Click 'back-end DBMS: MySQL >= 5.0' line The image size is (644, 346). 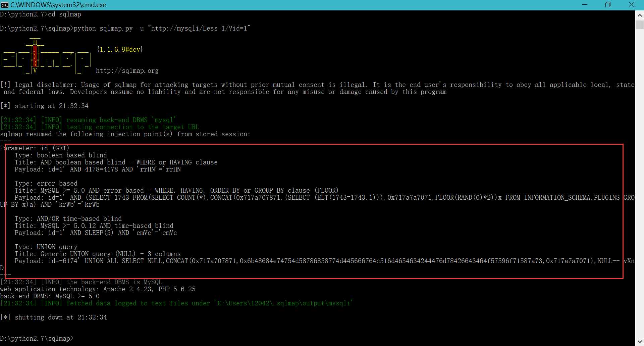pyautogui.click(x=50, y=296)
